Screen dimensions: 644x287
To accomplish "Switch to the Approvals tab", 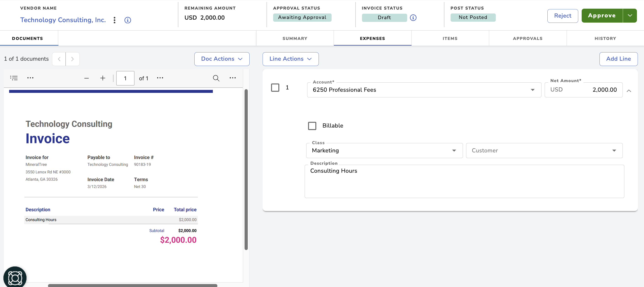I will coord(528,39).
